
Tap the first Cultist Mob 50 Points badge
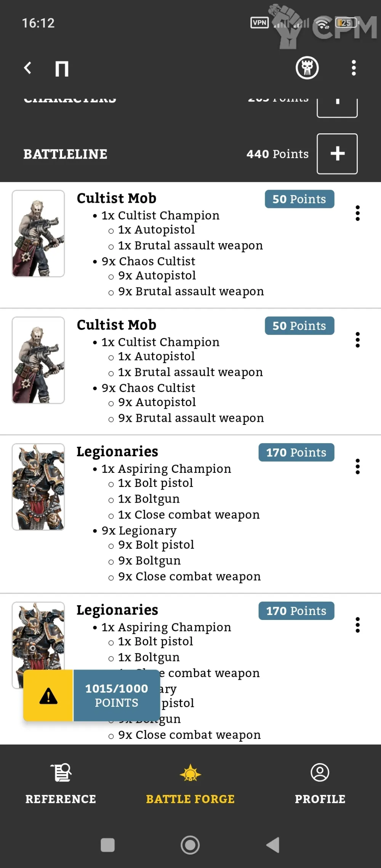coord(299,199)
